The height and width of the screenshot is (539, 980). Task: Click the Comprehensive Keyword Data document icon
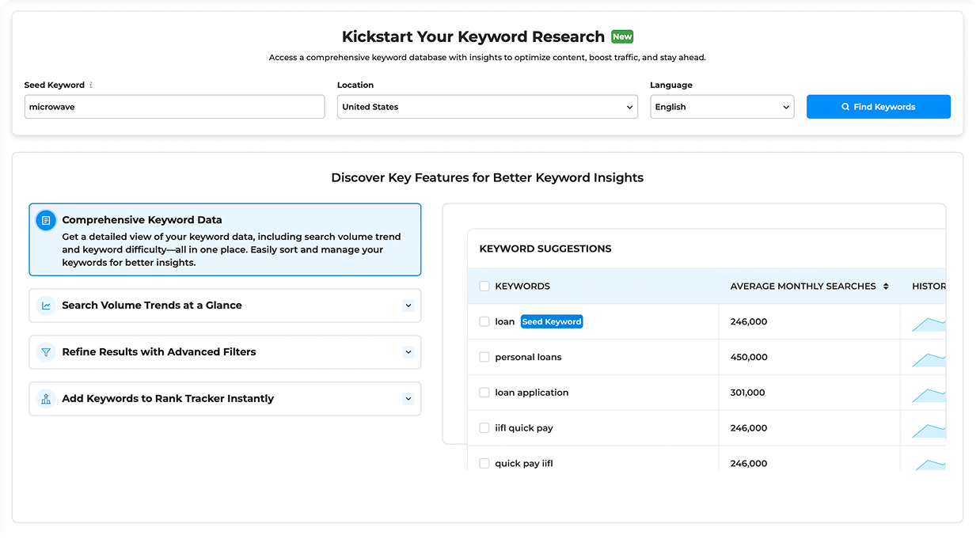[x=46, y=221]
